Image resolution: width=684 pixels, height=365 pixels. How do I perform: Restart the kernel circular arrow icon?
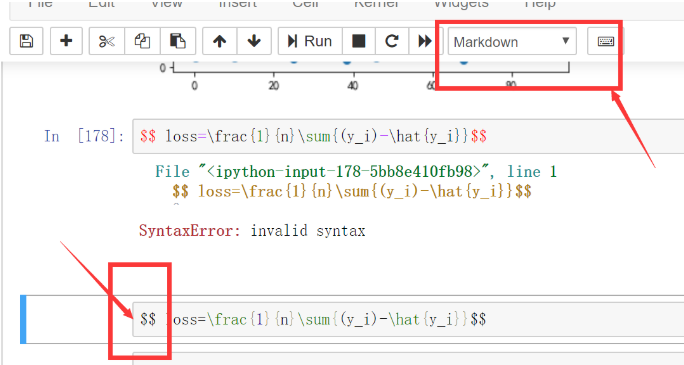click(392, 41)
